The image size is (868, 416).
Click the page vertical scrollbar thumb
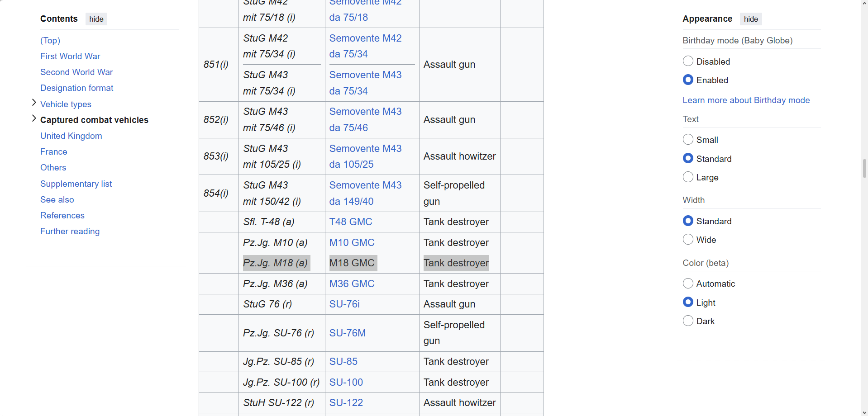(x=864, y=168)
